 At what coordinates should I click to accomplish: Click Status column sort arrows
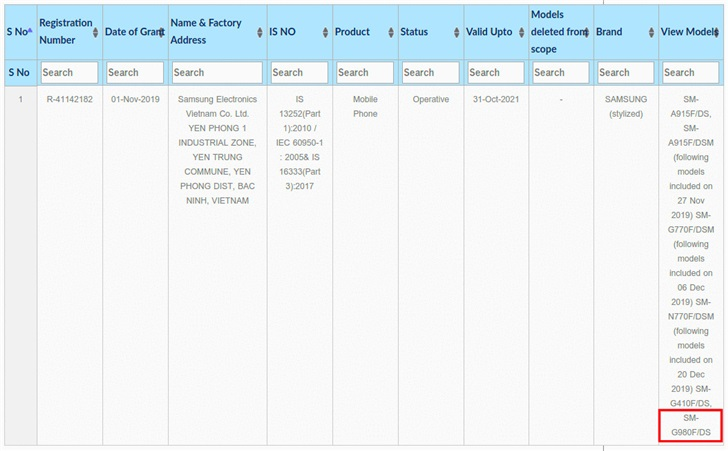456,32
